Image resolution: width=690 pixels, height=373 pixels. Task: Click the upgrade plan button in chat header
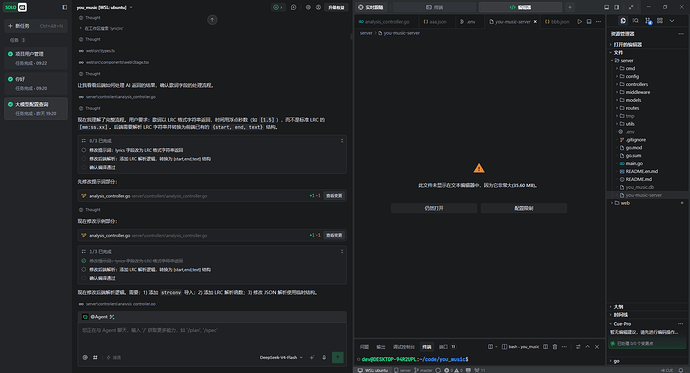(x=336, y=7)
